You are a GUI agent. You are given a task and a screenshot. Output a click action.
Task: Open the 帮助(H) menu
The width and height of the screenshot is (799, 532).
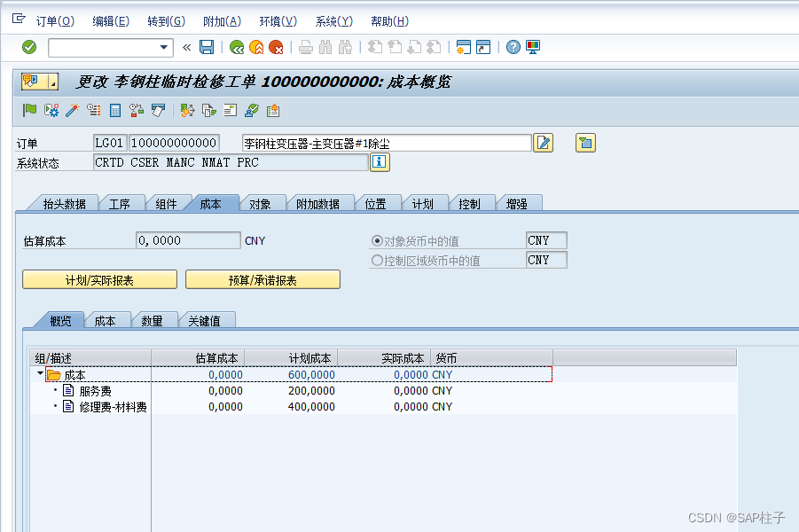pos(390,21)
